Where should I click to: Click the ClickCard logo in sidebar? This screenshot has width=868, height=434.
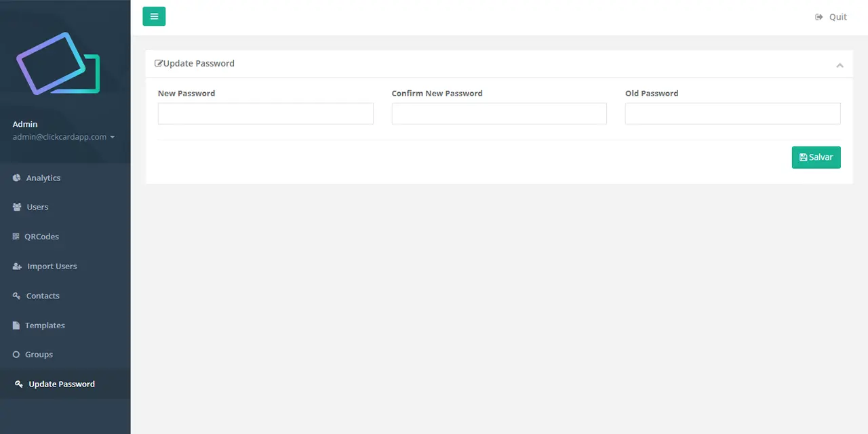[58, 63]
